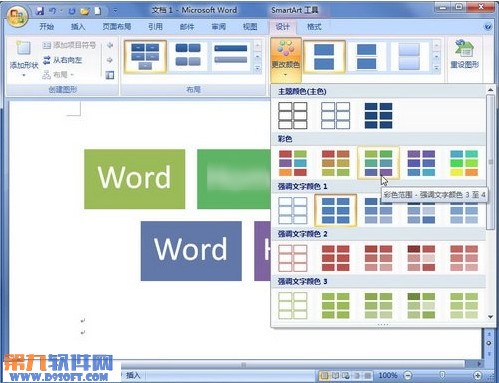Select third faded SmartArt style thumbnail

click(409, 57)
